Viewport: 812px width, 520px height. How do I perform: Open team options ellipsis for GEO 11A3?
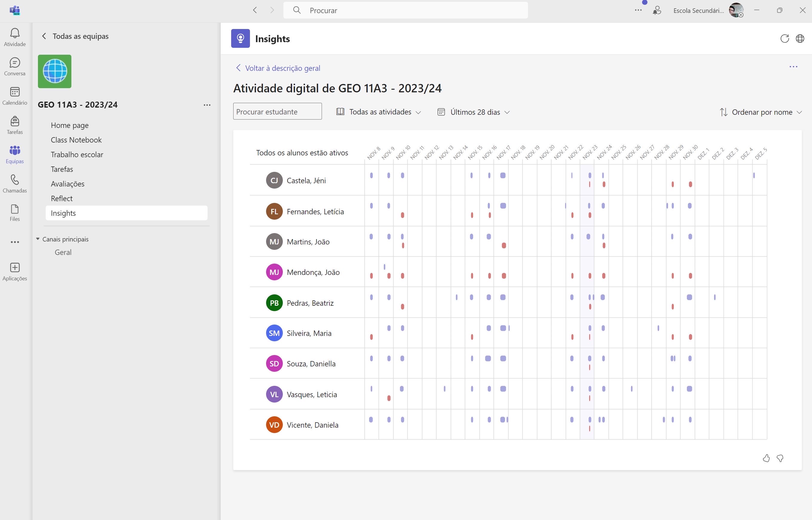coord(207,105)
